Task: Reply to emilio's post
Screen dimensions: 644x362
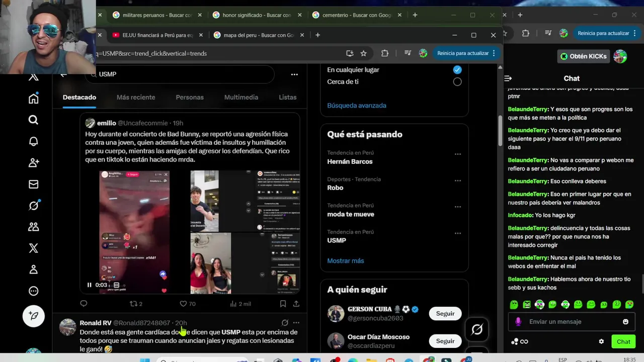Action: point(84,303)
